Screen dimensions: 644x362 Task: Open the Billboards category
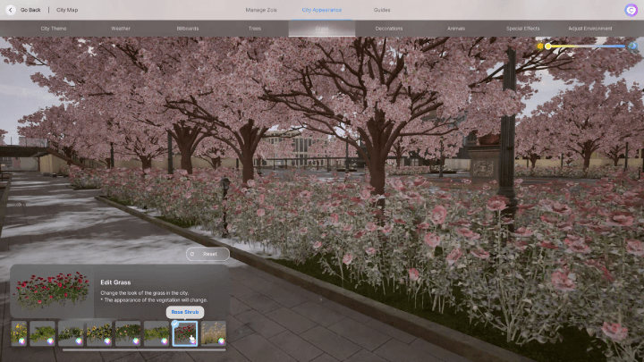(188, 29)
